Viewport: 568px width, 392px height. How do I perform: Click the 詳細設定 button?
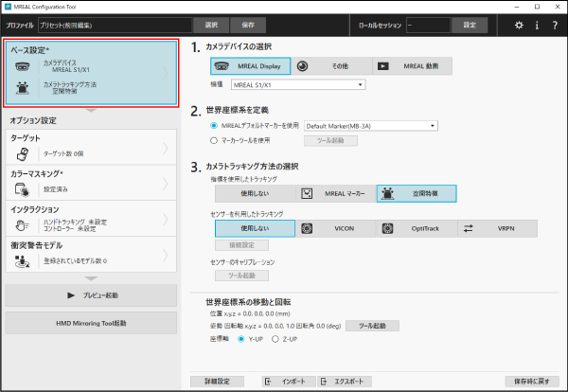(217, 382)
